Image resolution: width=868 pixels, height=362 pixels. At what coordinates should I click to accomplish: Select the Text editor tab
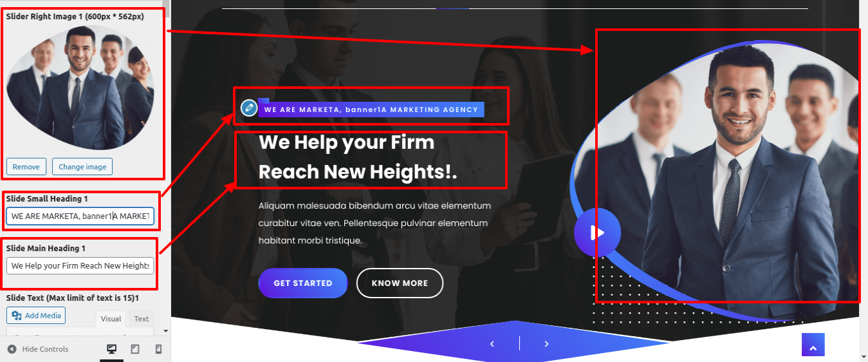[142, 319]
